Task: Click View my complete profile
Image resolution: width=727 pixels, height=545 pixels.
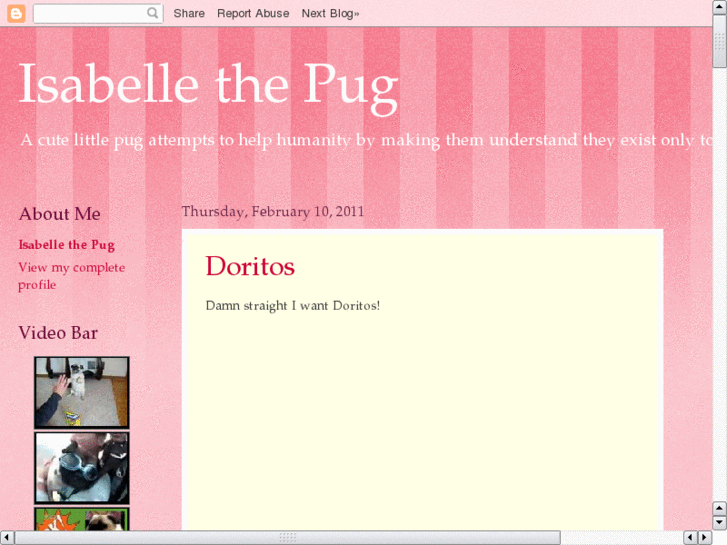Action: [71, 276]
